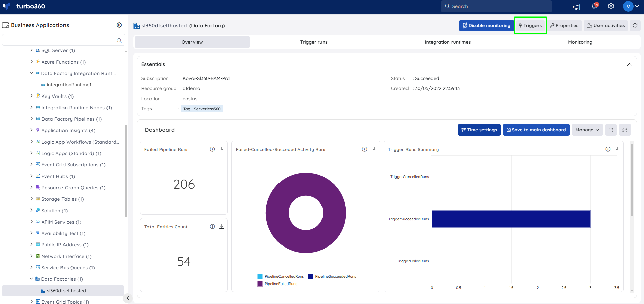Click PipelineFailedRuns legend swatch
The image size is (644, 304).
pos(260,284)
